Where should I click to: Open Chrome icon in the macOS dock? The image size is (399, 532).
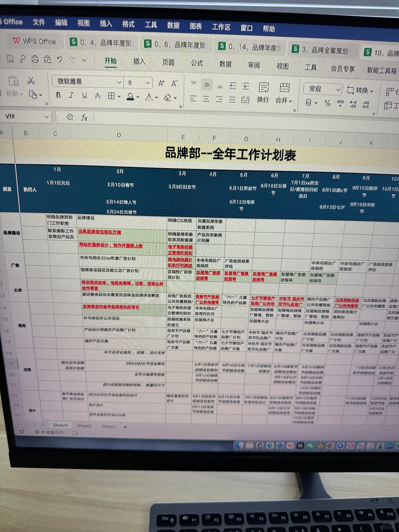(330, 446)
